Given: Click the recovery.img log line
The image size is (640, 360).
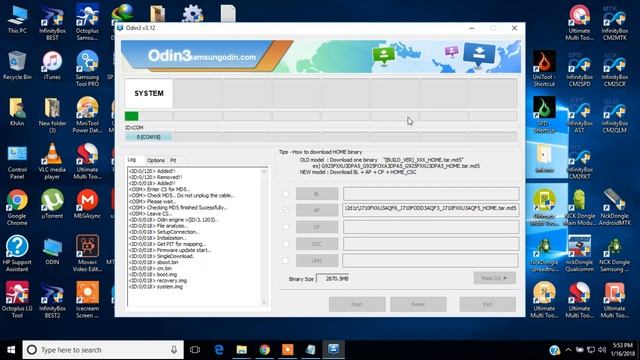Looking at the screenshot, I should [x=158, y=280].
